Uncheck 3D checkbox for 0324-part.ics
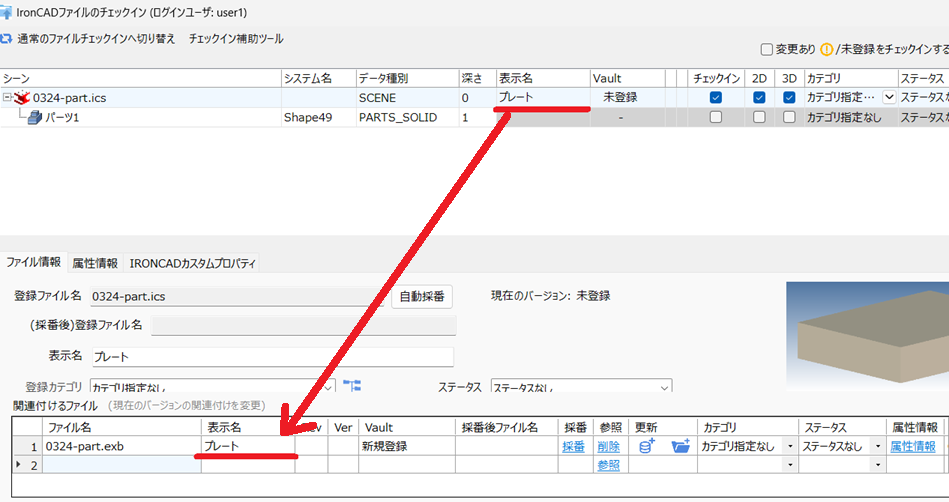The image size is (949, 502). point(789,97)
